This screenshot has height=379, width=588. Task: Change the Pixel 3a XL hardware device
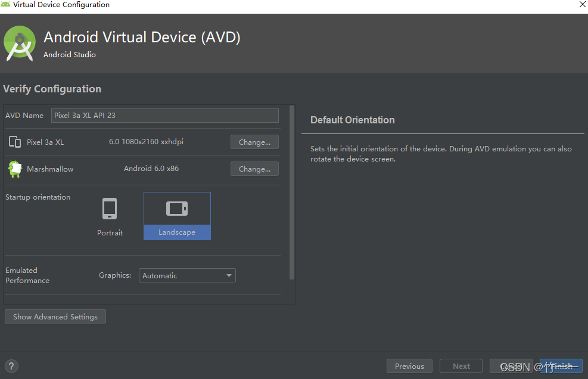(254, 142)
